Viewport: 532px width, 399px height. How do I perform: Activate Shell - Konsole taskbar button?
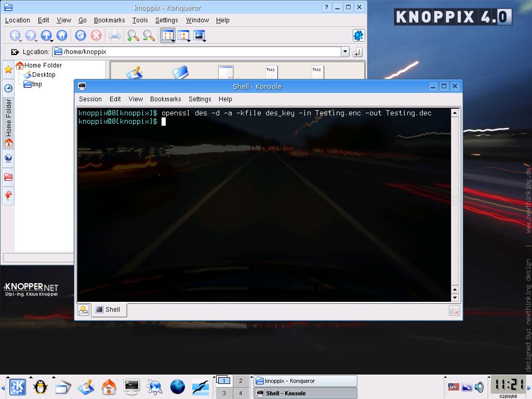click(x=305, y=393)
